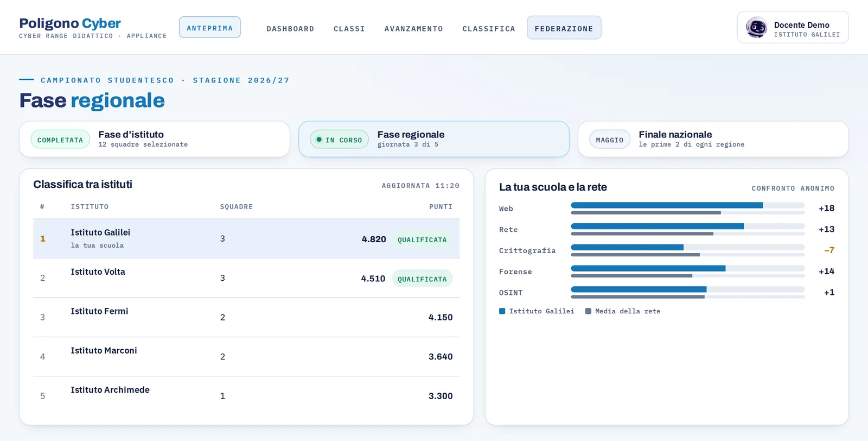Viewport: 868px width, 441px height.
Task: Select the Federazione tab
Action: pos(564,28)
